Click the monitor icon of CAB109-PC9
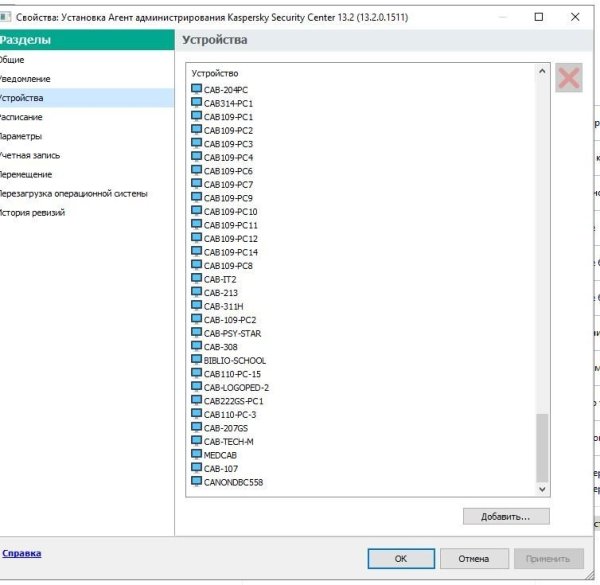 click(196, 197)
